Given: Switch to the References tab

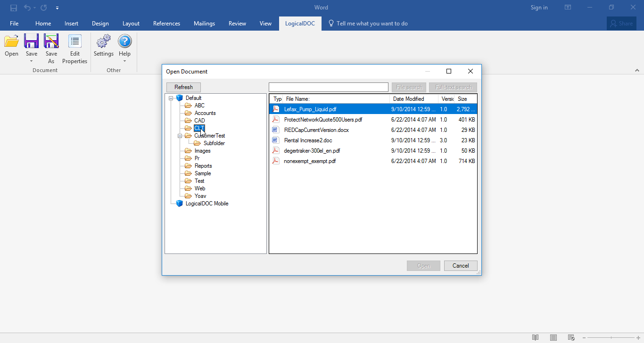Looking at the screenshot, I should pyautogui.click(x=166, y=24).
